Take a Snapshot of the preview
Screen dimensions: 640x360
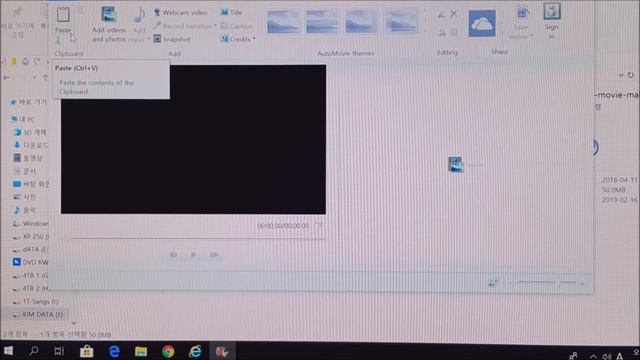(172, 39)
